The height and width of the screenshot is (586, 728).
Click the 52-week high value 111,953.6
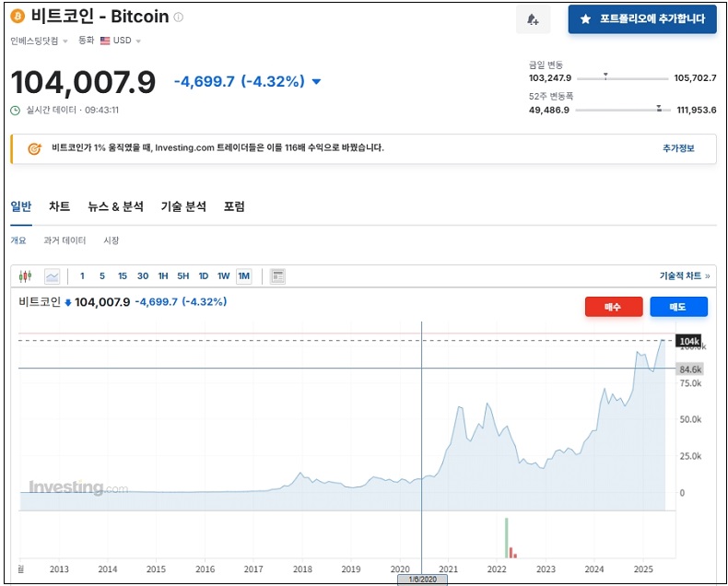coord(697,110)
